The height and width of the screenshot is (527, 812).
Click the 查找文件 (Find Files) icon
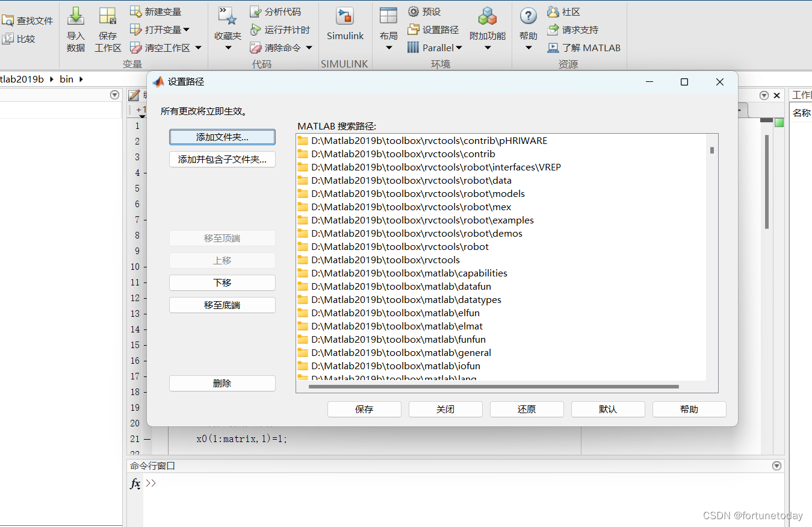coord(28,19)
